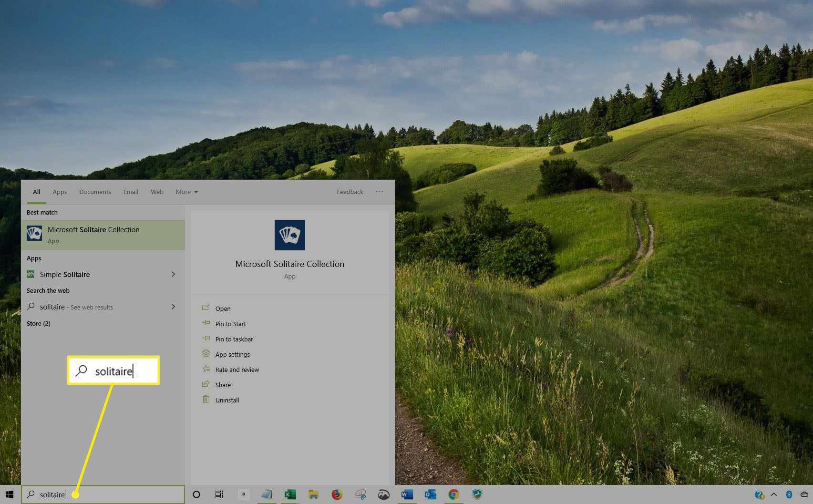Click the Cortana circle icon

(196, 494)
